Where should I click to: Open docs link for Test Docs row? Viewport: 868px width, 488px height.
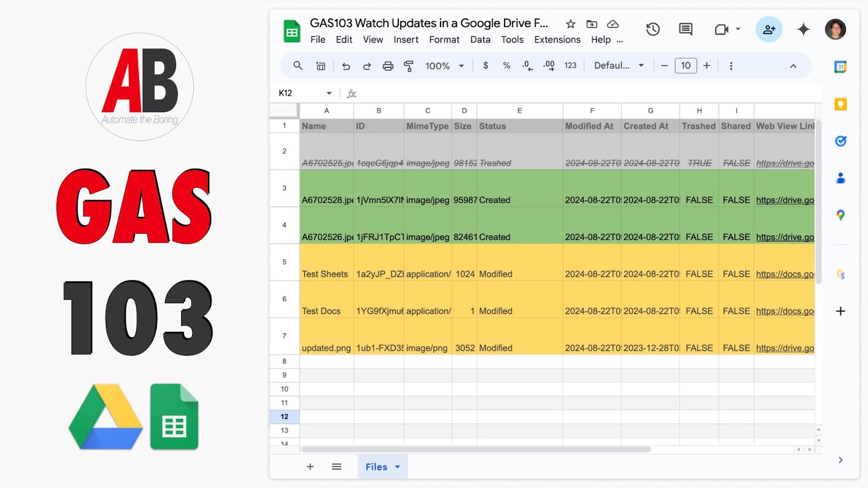(x=785, y=311)
